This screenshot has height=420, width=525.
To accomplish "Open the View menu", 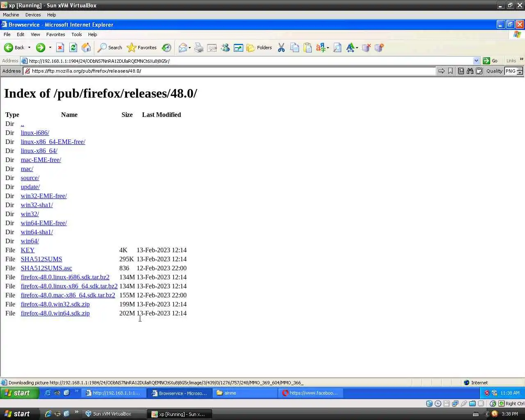I will (x=35, y=34).
